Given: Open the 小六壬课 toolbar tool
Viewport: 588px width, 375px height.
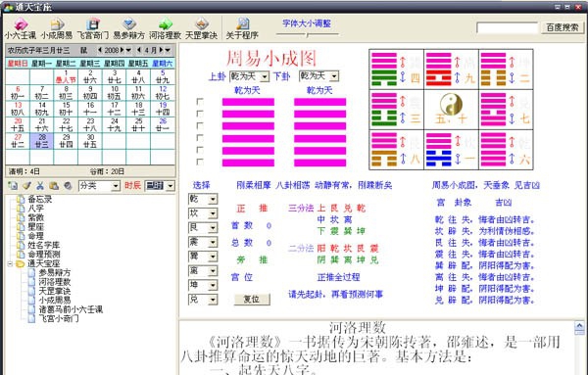Looking at the screenshot, I should pos(21,28).
